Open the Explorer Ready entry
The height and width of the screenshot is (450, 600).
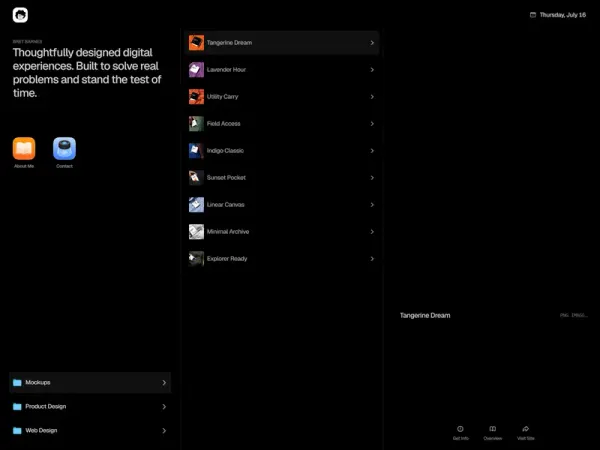click(282, 259)
